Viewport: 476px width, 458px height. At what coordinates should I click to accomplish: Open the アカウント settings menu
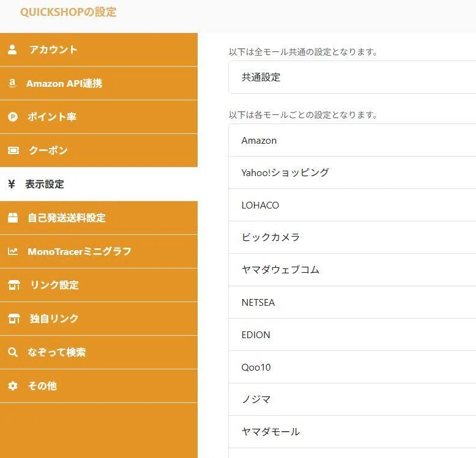coord(99,50)
